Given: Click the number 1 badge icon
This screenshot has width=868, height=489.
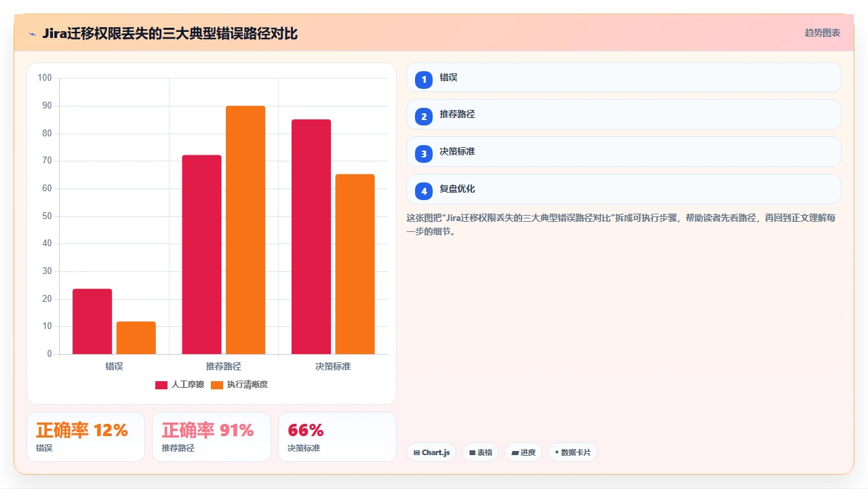Looking at the screenshot, I should [x=424, y=79].
